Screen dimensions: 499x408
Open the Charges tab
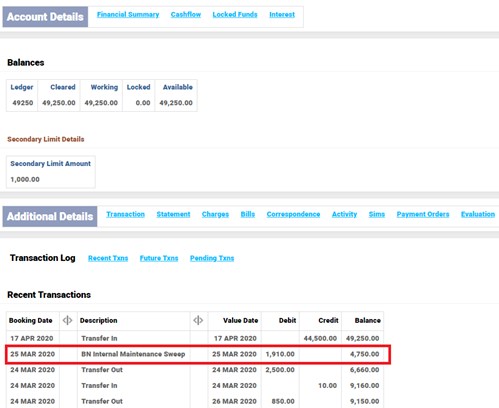coord(215,214)
